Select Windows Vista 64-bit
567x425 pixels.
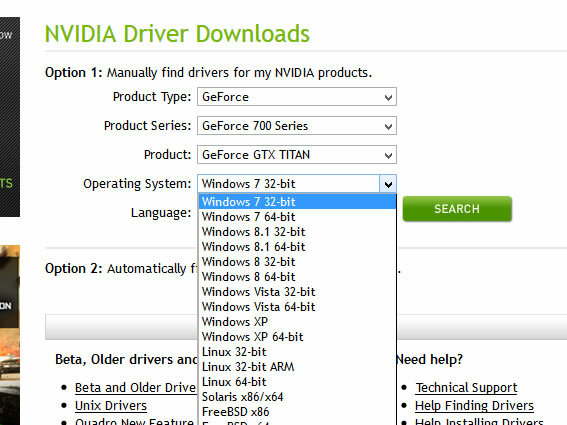[x=297, y=307]
